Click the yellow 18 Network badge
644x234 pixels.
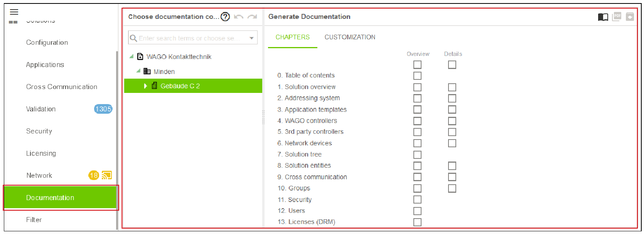tap(94, 175)
